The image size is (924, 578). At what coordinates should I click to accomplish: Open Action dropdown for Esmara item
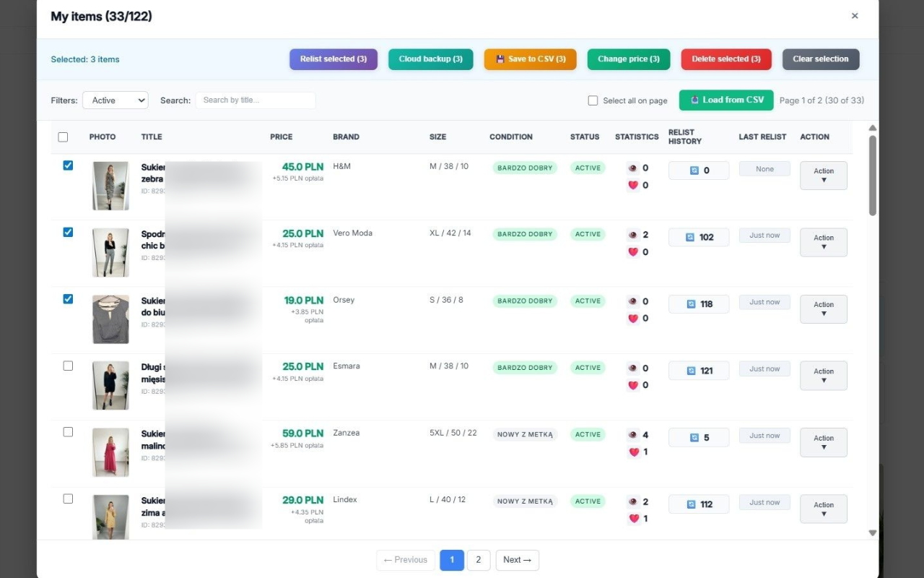point(824,376)
